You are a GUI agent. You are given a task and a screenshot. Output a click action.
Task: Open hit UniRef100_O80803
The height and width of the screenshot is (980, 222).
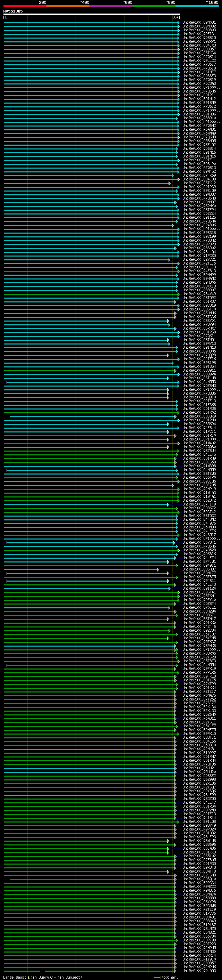pyautogui.click(x=199, y=30)
